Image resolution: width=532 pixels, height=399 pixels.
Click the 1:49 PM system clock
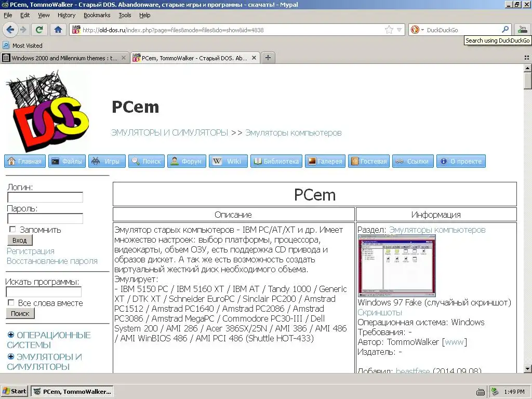514,392
